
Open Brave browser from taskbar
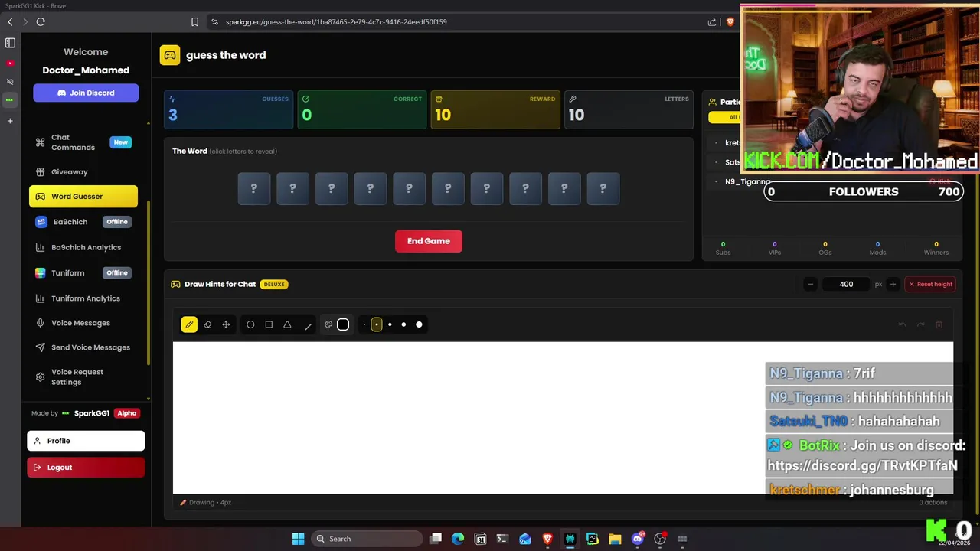[x=547, y=539]
